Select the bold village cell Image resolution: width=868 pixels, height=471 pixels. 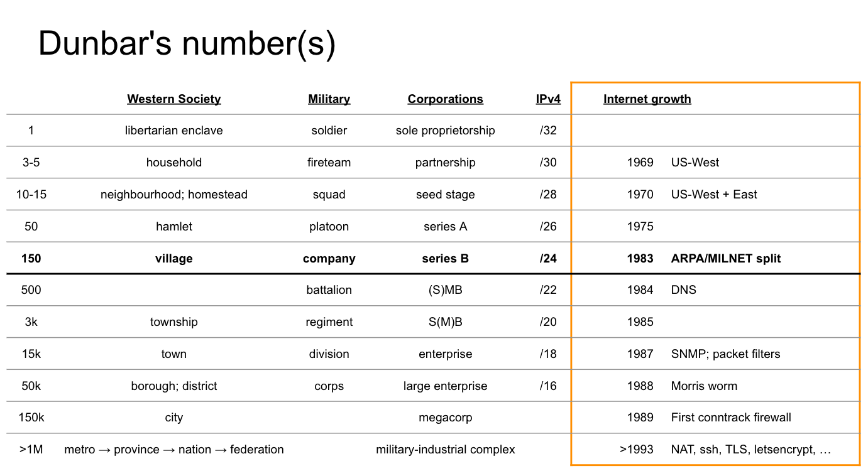tap(174, 259)
